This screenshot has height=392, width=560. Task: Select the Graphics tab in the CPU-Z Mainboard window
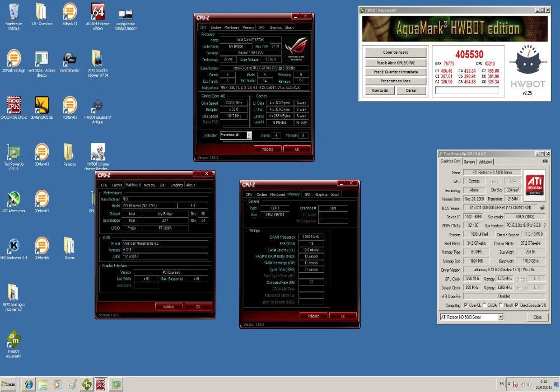176,185
